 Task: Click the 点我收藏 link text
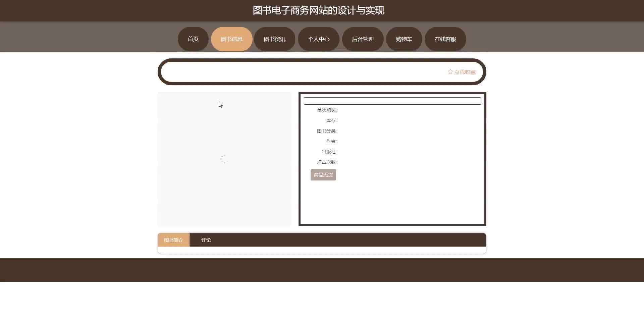tap(465, 72)
